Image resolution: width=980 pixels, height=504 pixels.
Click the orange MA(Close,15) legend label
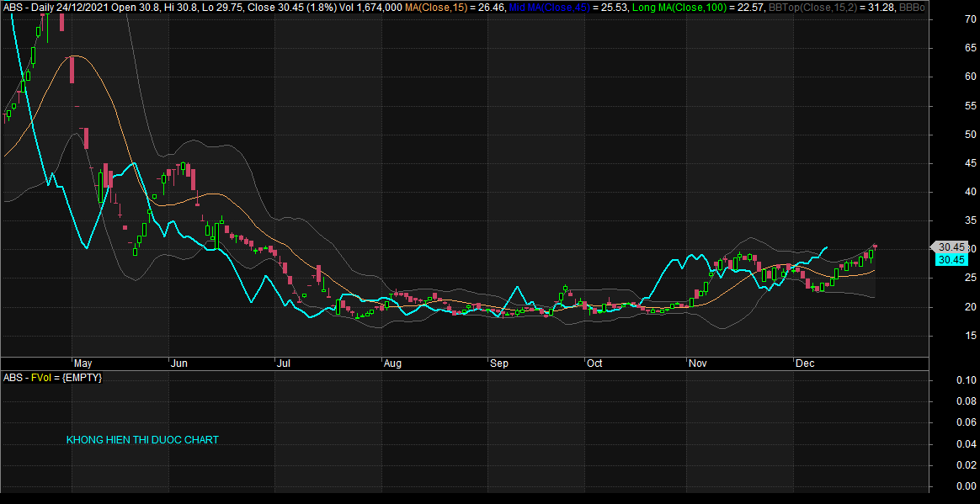(438, 7)
